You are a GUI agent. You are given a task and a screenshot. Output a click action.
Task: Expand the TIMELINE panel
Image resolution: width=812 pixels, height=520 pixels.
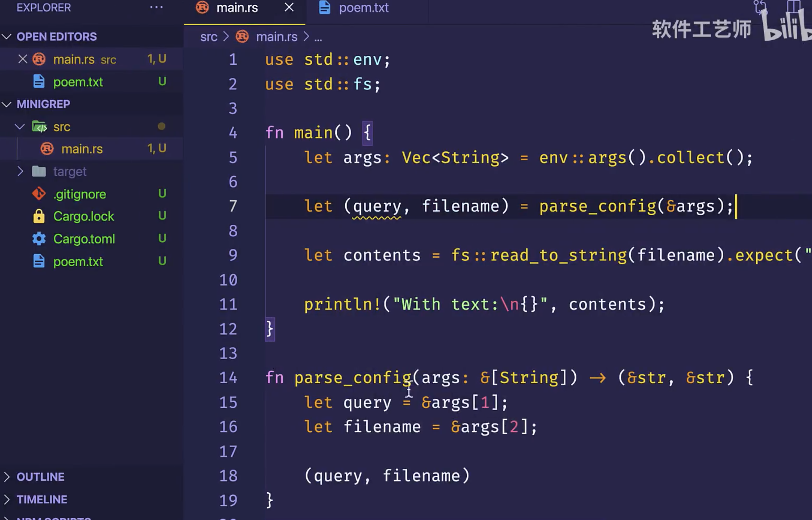click(42, 499)
